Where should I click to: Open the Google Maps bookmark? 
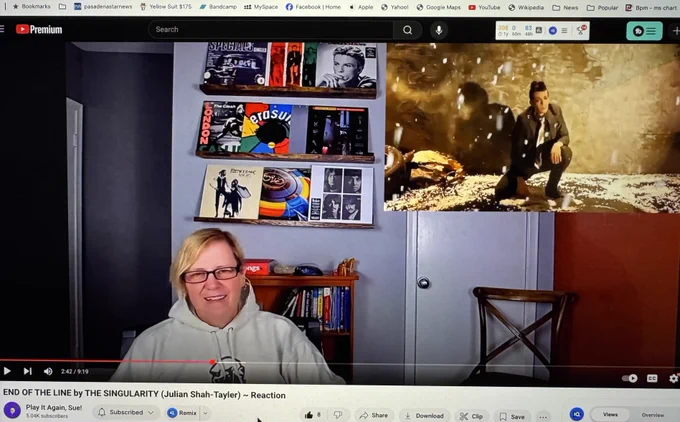(438, 7)
